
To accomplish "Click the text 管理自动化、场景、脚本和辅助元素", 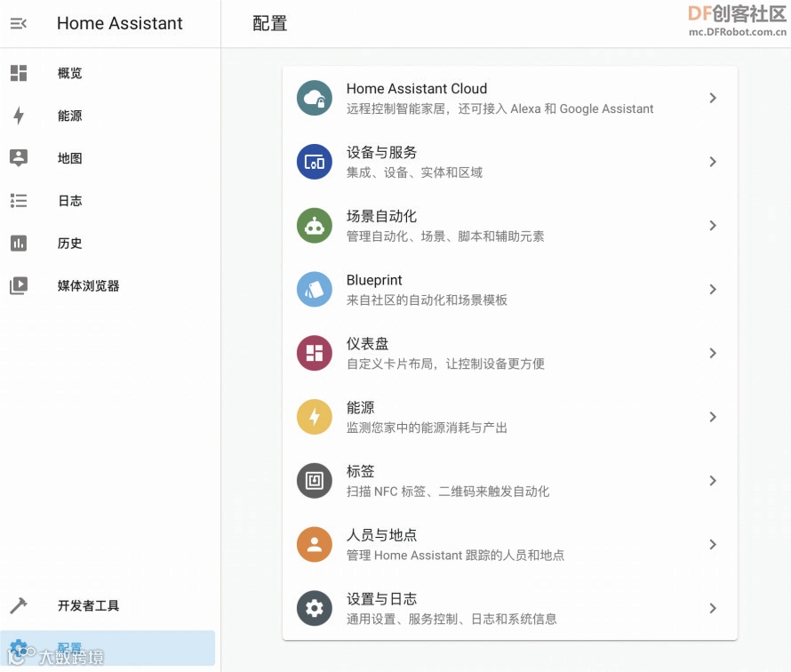I will pyautogui.click(x=445, y=236).
